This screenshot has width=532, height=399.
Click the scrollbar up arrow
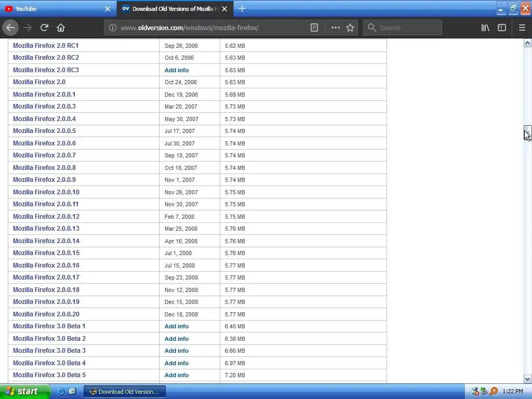click(x=528, y=43)
